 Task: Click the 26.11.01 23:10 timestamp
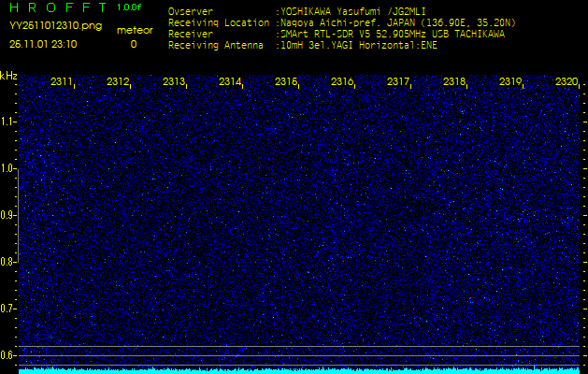pos(43,44)
